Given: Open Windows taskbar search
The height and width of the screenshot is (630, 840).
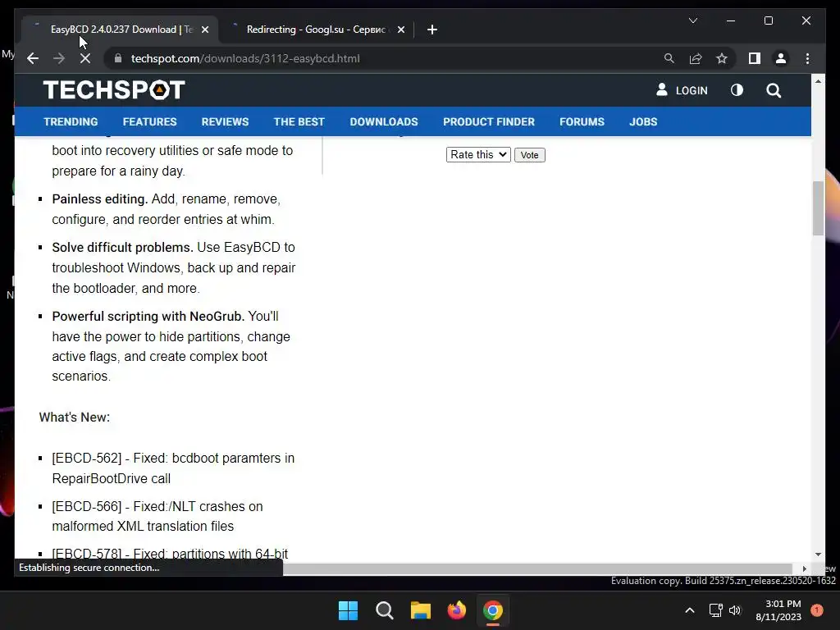Looking at the screenshot, I should [384, 610].
